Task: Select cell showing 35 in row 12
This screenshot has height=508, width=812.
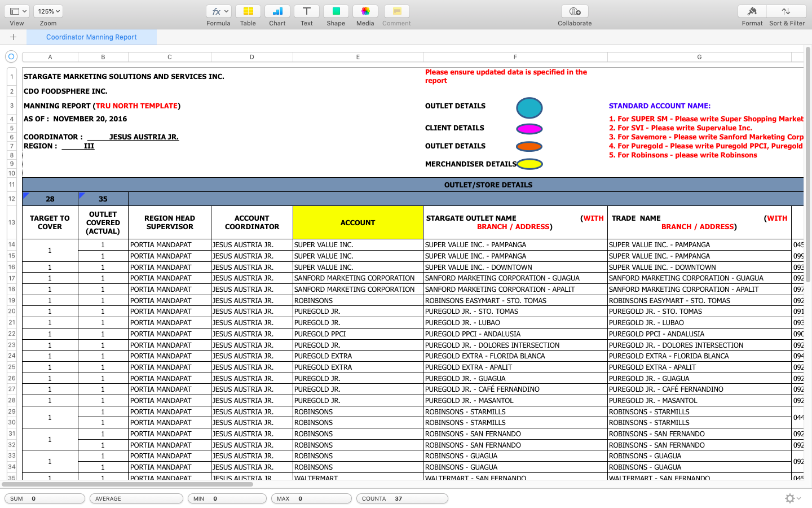Action: click(x=103, y=199)
